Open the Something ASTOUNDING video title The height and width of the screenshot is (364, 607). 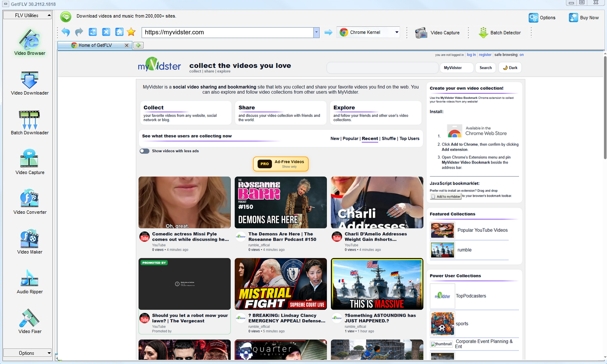coord(380,318)
